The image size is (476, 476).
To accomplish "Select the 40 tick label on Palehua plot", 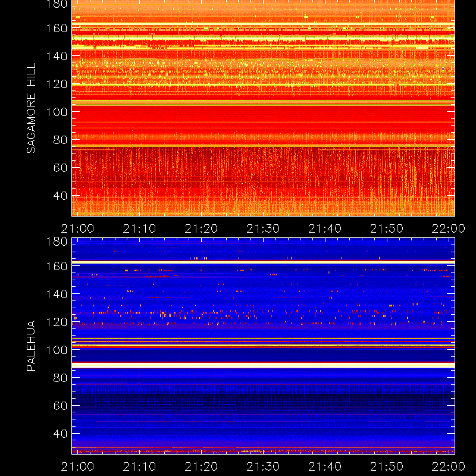I will tap(60, 434).
